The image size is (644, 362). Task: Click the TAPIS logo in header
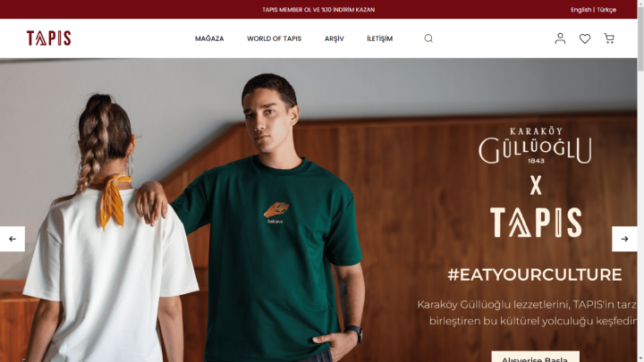point(49,38)
